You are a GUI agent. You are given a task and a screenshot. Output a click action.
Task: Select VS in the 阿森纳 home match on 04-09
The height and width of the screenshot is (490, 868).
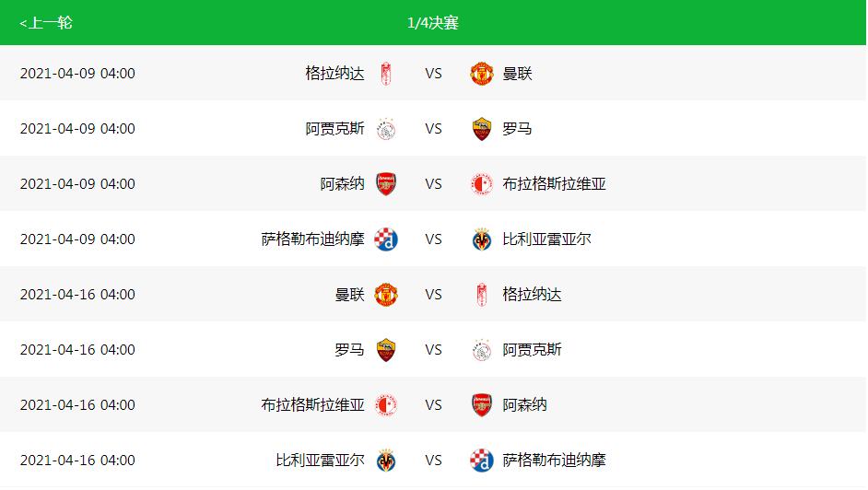coord(433,183)
